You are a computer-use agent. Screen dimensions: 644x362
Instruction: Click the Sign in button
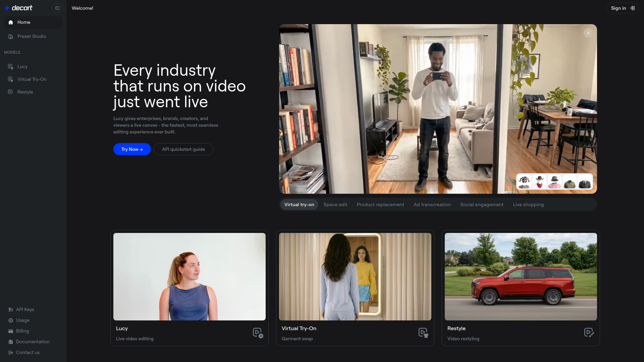point(623,8)
